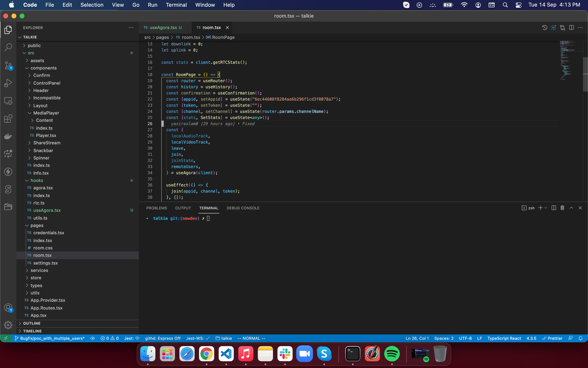Open Player.tsx file in explorer

78,136
